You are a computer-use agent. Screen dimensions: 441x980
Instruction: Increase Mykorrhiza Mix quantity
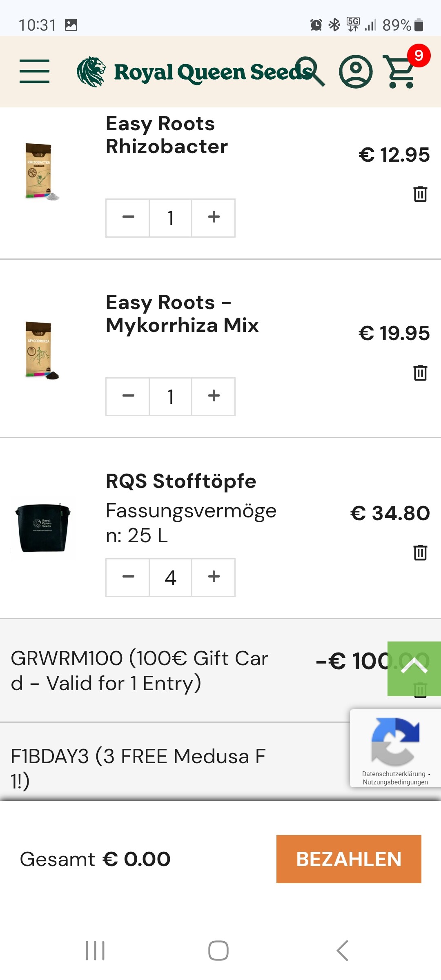pyautogui.click(x=214, y=396)
